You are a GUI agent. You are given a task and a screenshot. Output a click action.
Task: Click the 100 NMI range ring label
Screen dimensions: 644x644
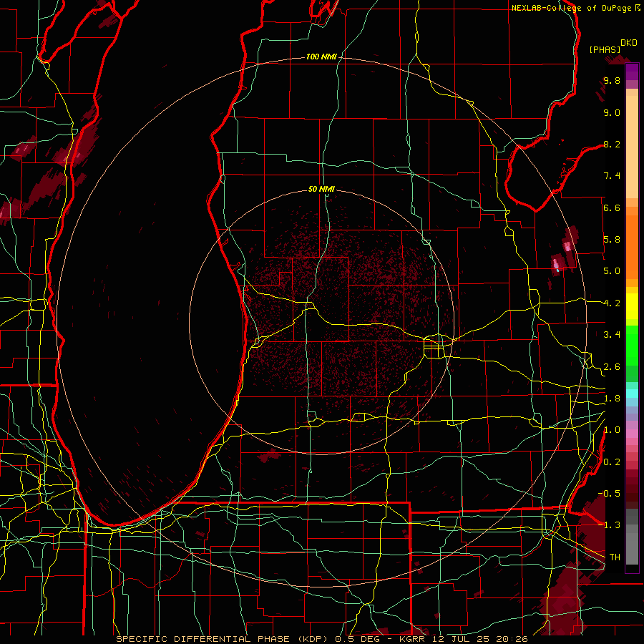click(321, 57)
